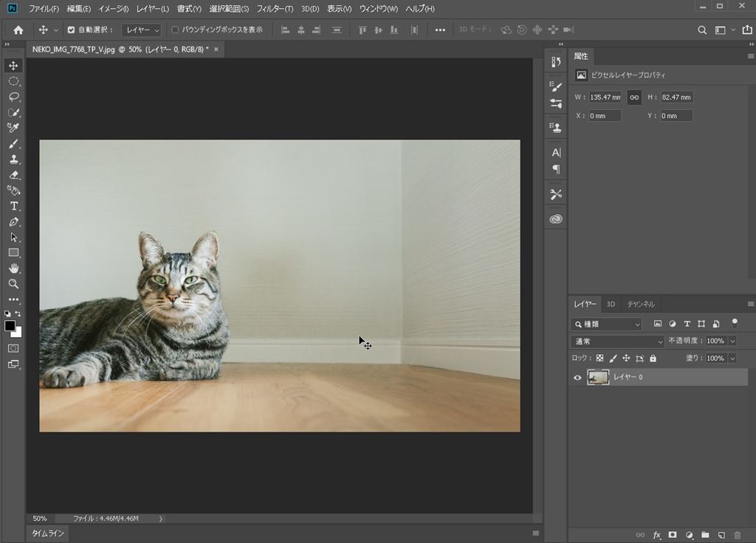Delete layer using the trash icon
Viewport: 756px width, 543px height.
[x=738, y=535]
